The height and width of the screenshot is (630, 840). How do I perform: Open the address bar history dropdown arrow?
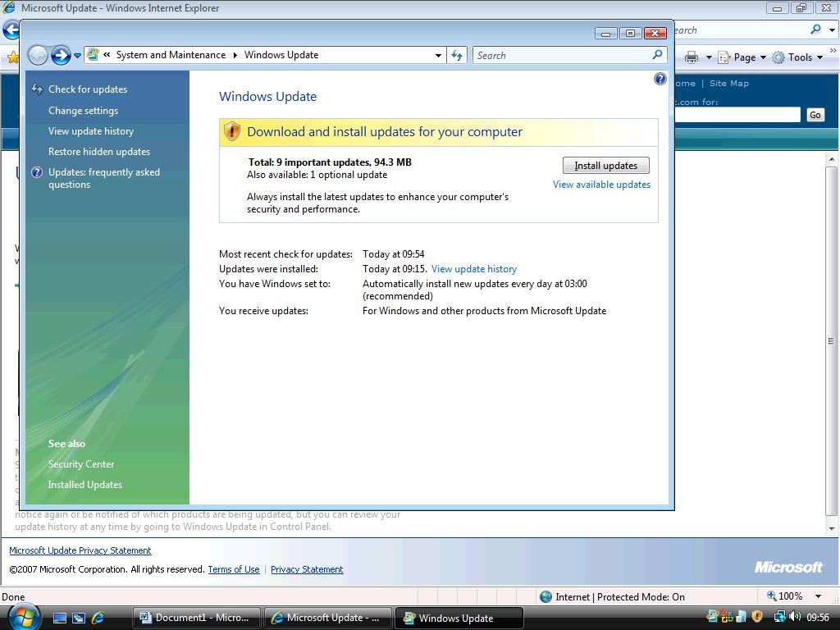click(x=438, y=55)
